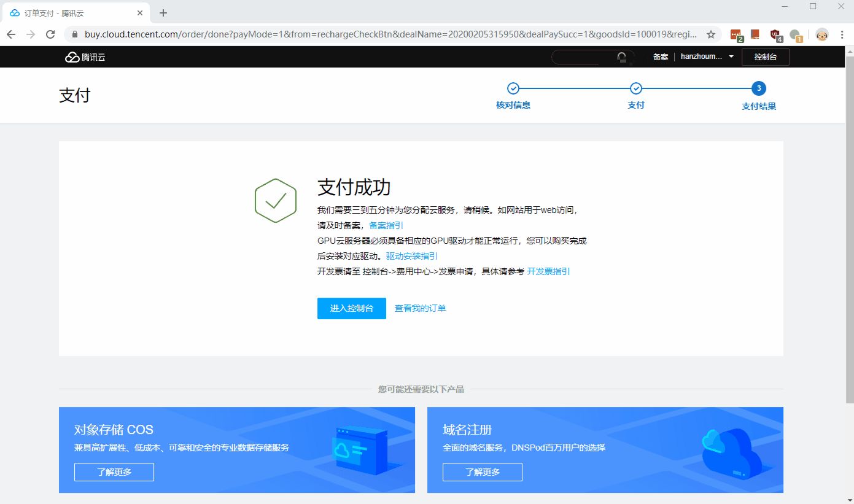
Task: Click the browser back arrow
Action: click(11, 34)
